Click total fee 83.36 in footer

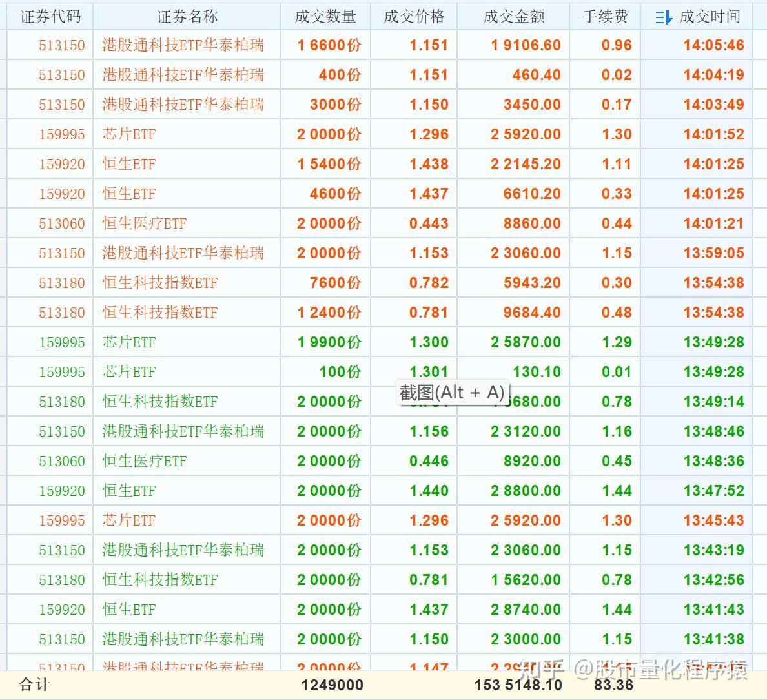tap(613, 685)
